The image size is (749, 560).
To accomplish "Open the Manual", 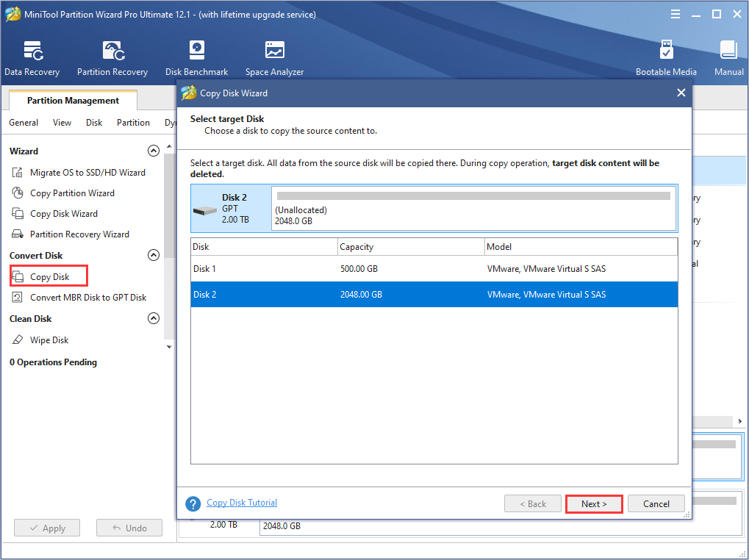I will (x=729, y=59).
